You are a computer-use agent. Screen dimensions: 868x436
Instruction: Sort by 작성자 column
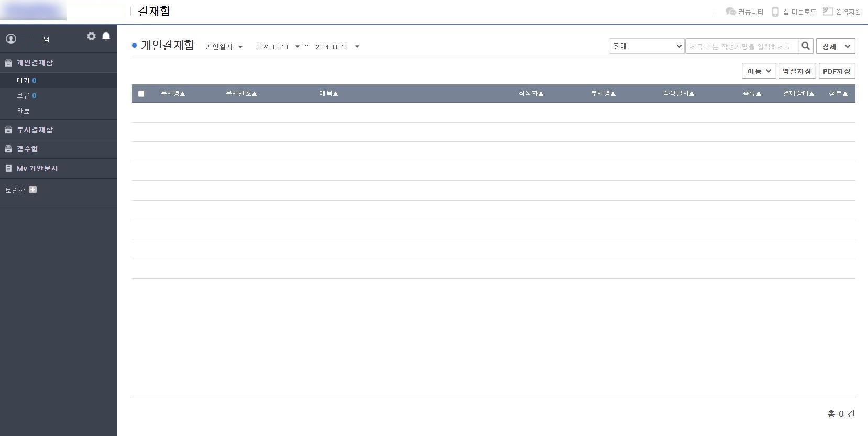tap(531, 93)
